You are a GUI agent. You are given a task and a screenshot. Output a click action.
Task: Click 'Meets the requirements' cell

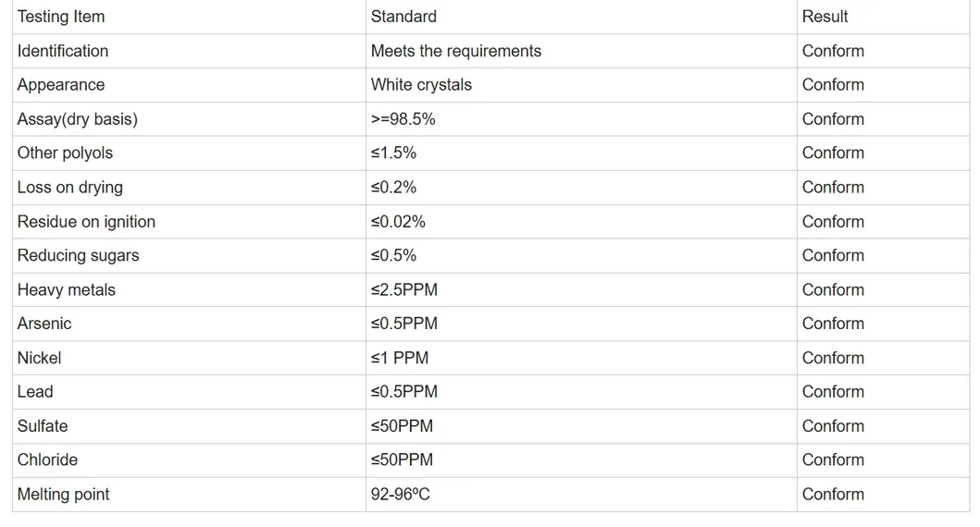pyautogui.click(x=455, y=51)
